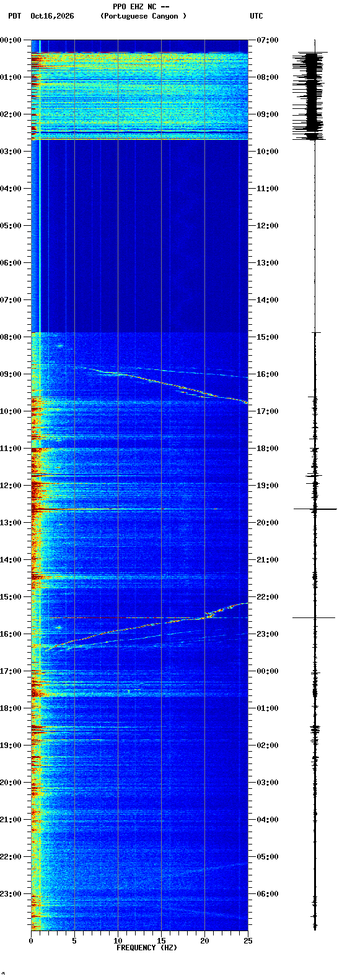Click the PDT axis label '00:00'

(x=11, y=40)
